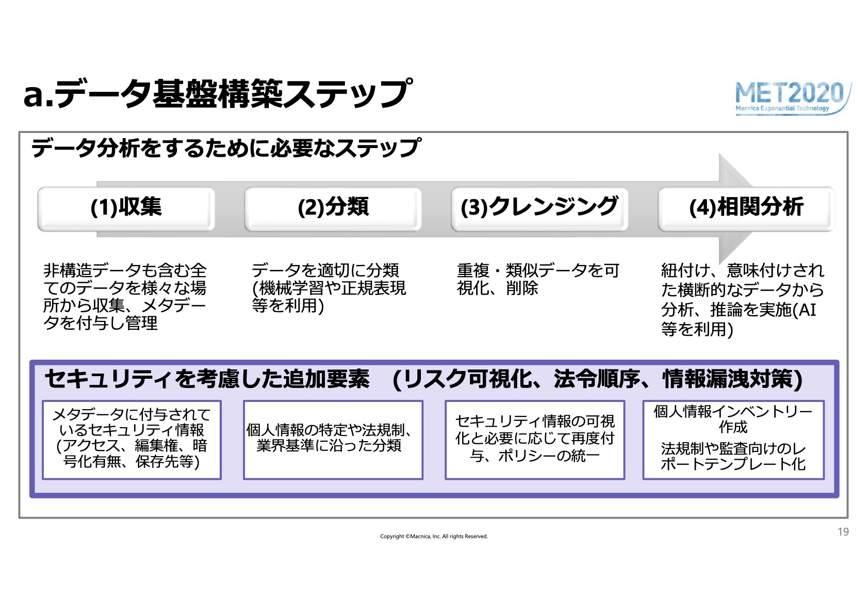Click the text 個人情報インベントリー作成
Screen dimensions: 868x614
point(733,419)
